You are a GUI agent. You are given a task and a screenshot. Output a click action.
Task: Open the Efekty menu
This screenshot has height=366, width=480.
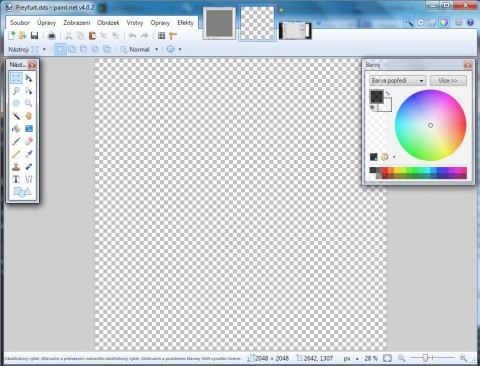[x=185, y=23]
